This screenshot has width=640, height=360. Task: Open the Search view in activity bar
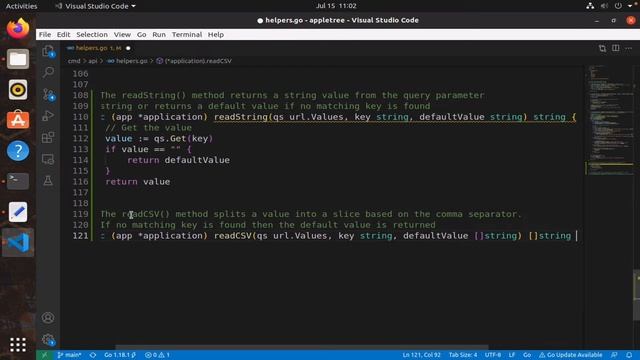point(48,73)
